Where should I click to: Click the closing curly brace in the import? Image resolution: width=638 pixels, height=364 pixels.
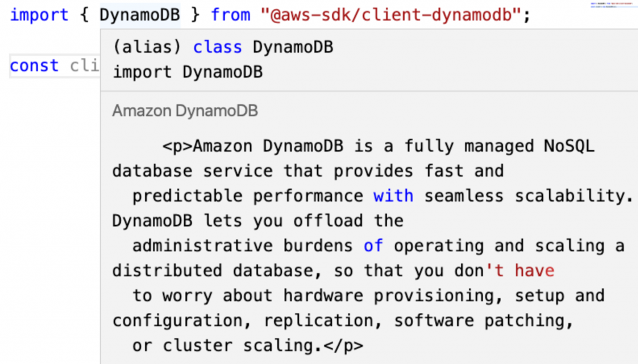[x=195, y=14]
